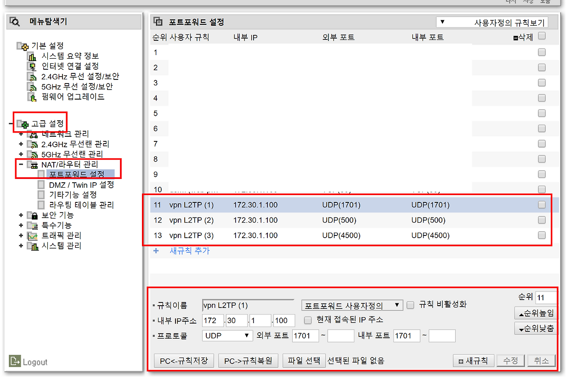The image size is (588, 380).
Task: Select the 인터넷 연결 설정 monitor icon
Action: 32,66
